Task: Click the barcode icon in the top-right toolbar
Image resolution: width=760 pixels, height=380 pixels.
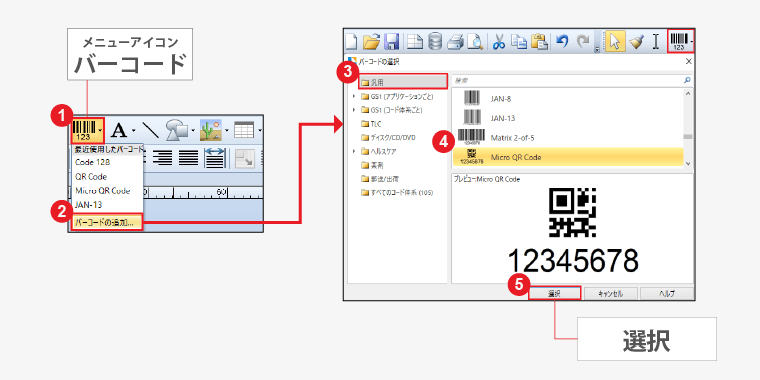Action: [x=680, y=41]
